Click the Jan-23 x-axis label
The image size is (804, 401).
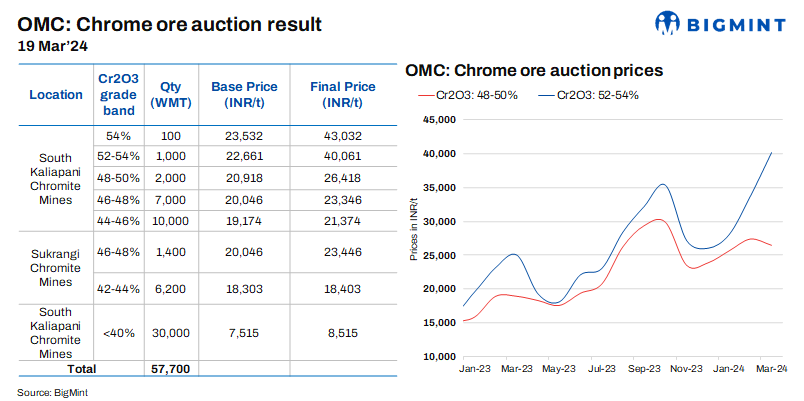474,370
